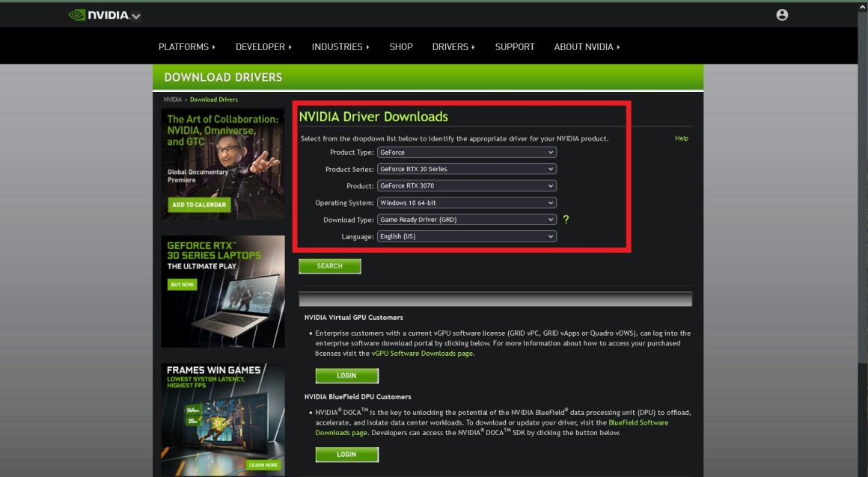Image resolution: width=868 pixels, height=477 pixels.
Task: Open the GeForce RTX 30 Series Laptops banner
Action: (x=223, y=292)
